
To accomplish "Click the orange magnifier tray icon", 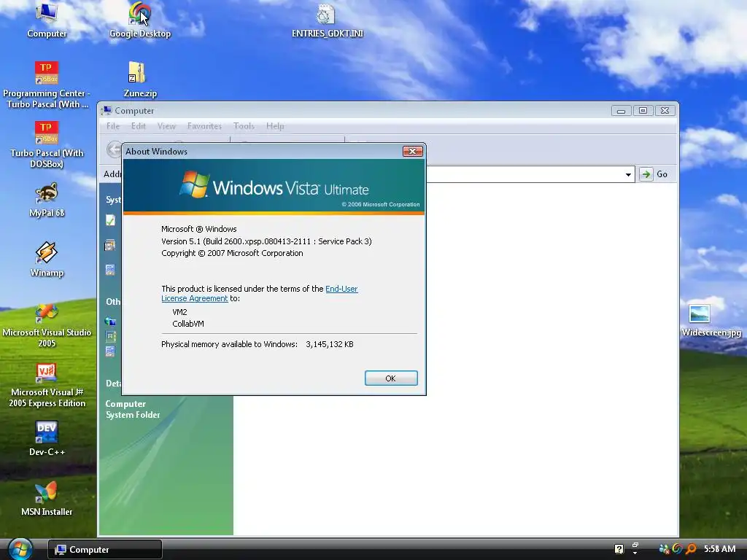I will pyautogui.click(x=691, y=549).
